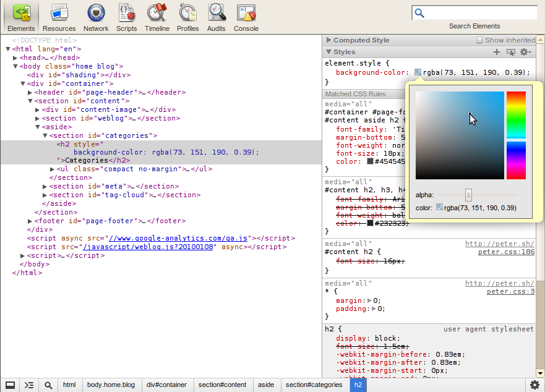Click the background-color swatch in element.style
545x392 pixels.
click(418, 72)
